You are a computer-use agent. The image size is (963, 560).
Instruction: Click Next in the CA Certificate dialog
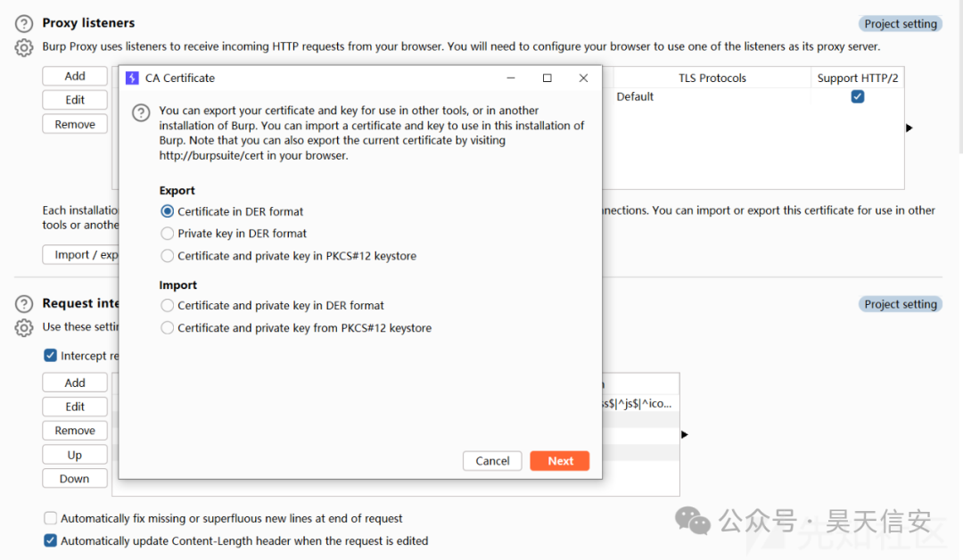click(559, 461)
